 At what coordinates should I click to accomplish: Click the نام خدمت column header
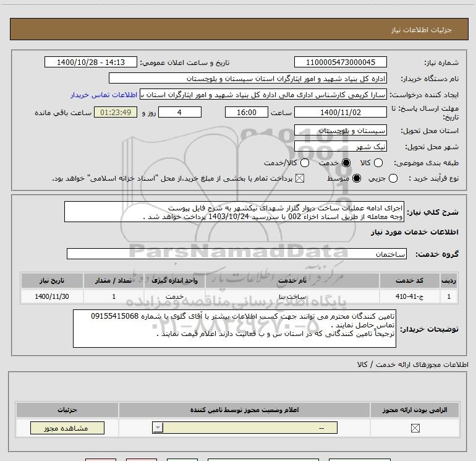(x=292, y=280)
